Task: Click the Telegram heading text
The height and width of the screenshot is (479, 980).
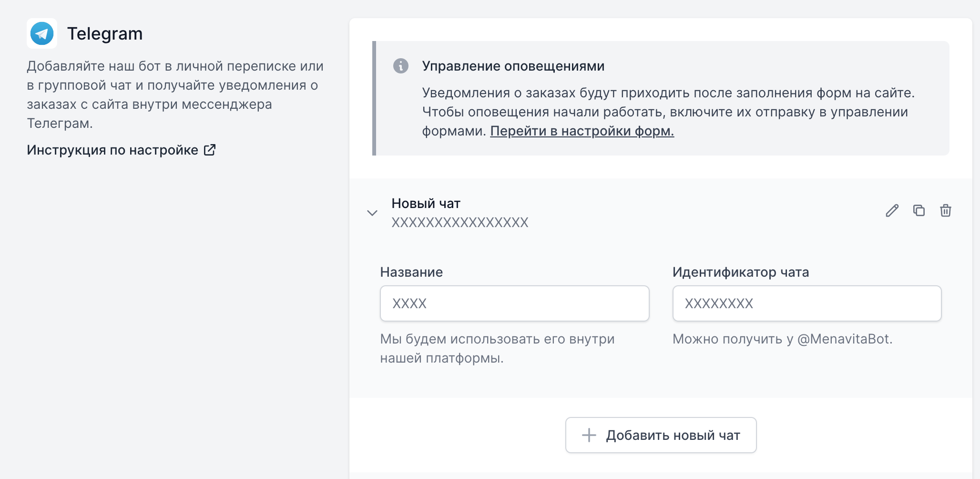Action: coord(105,33)
